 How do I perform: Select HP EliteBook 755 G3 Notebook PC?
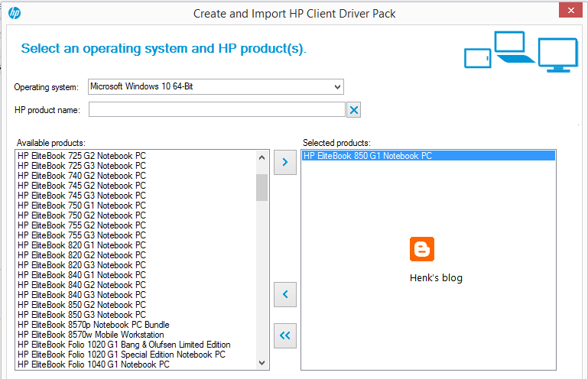coord(82,235)
